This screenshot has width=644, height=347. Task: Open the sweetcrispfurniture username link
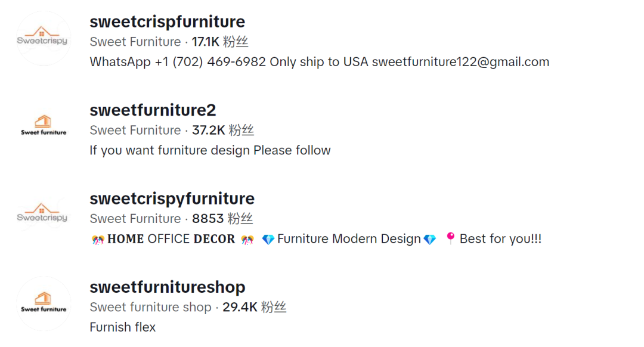coord(167,22)
